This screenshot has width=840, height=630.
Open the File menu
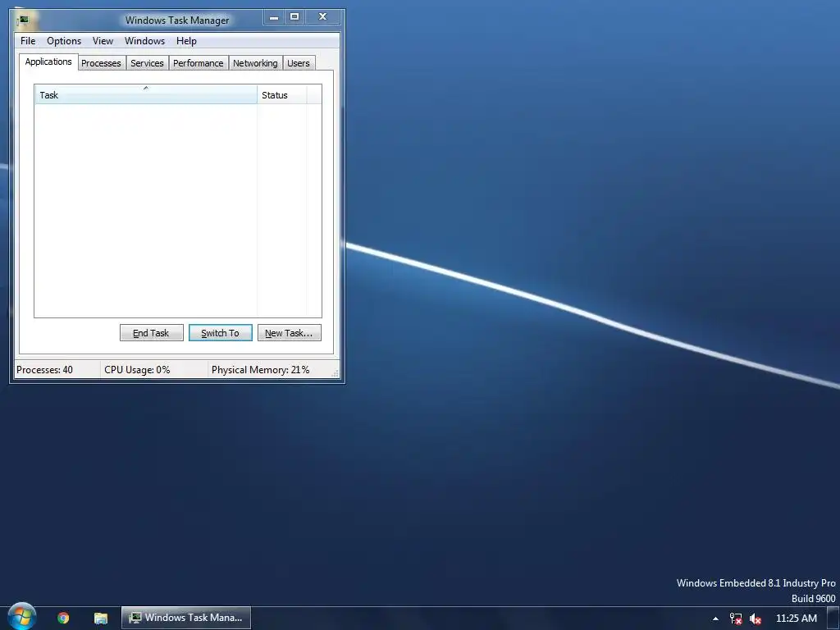pyautogui.click(x=28, y=41)
